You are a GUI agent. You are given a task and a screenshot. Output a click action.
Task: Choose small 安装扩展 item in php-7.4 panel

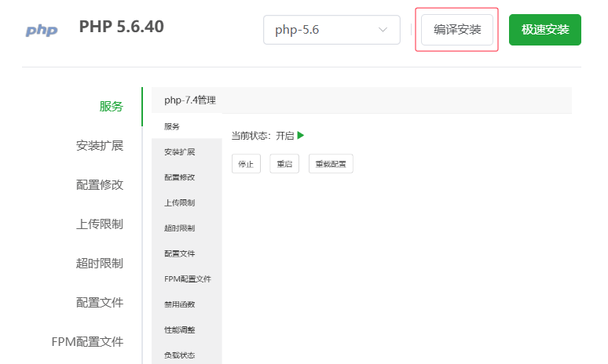tap(180, 151)
